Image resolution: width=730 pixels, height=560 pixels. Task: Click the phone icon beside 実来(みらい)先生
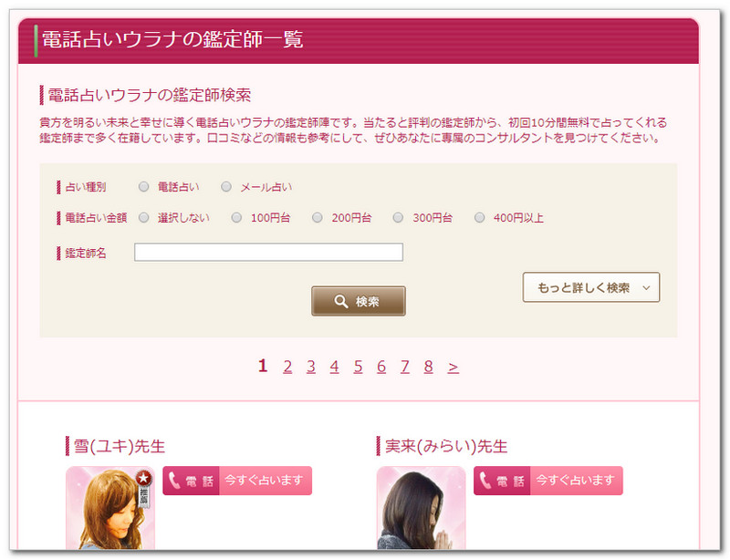coord(485,481)
